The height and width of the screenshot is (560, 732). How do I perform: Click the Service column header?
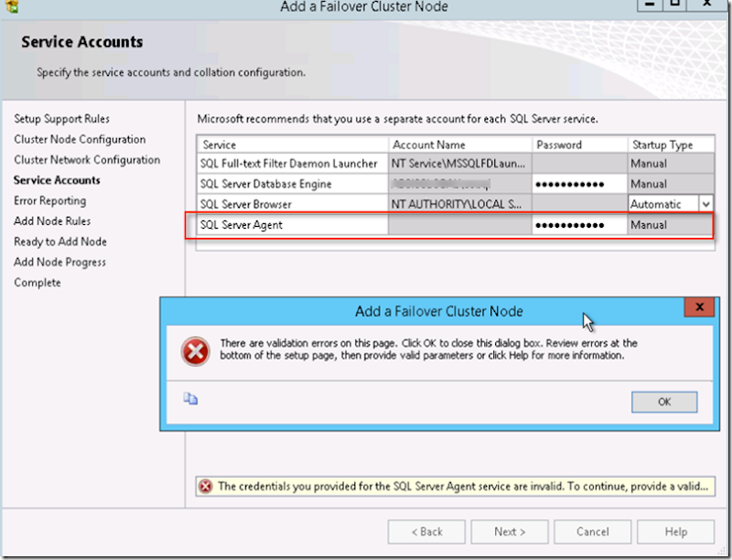pyautogui.click(x=293, y=145)
